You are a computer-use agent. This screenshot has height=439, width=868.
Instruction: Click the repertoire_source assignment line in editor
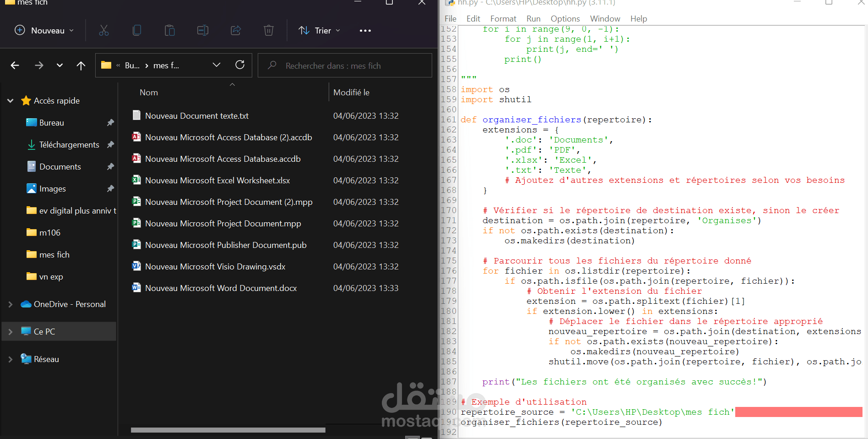597,412
